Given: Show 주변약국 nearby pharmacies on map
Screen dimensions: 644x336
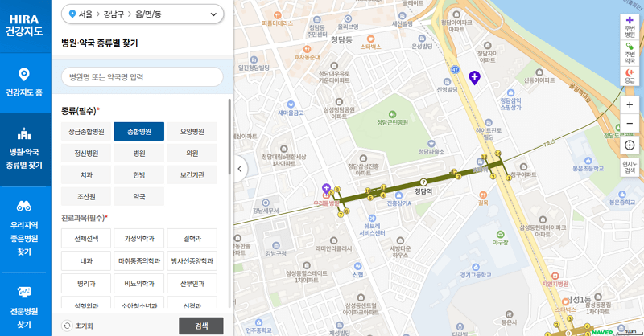Looking at the screenshot, I should tap(630, 53).
